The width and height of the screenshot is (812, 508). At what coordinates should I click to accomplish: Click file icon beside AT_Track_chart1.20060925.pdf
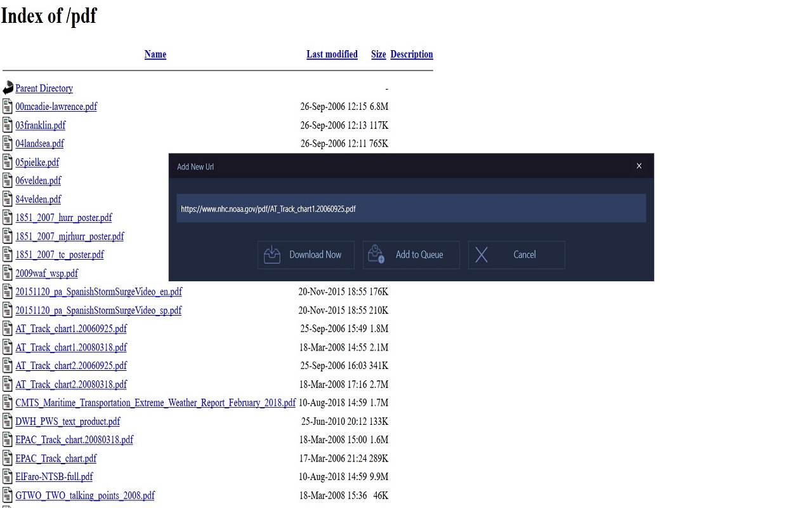point(8,329)
